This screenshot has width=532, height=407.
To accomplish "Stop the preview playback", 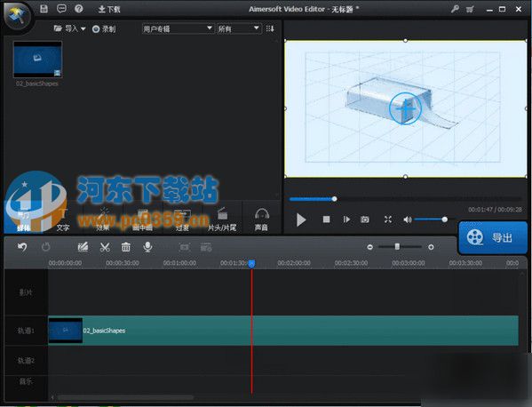I will 326,219.
